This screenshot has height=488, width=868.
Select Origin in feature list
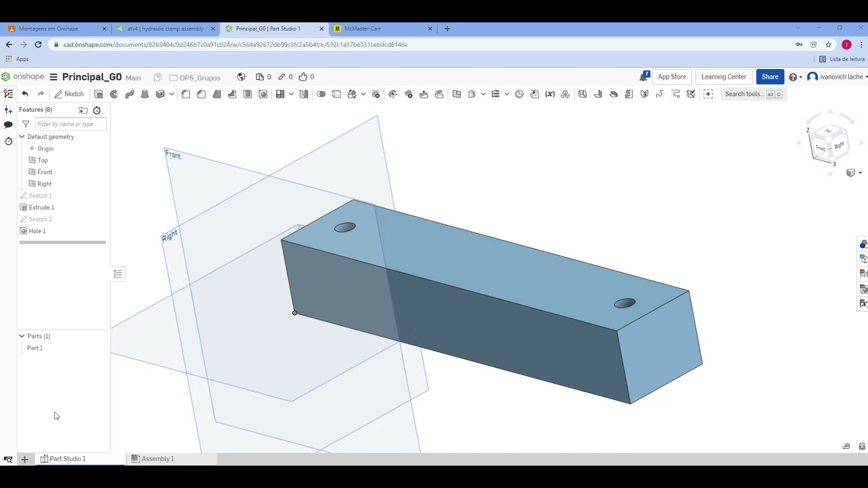[45, 148]
